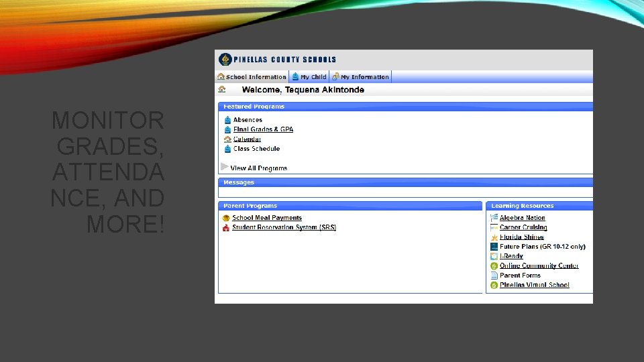Open the Student Reservation System (SRS) link
This screenshot has height=362, width=644.
coord(284,227)
